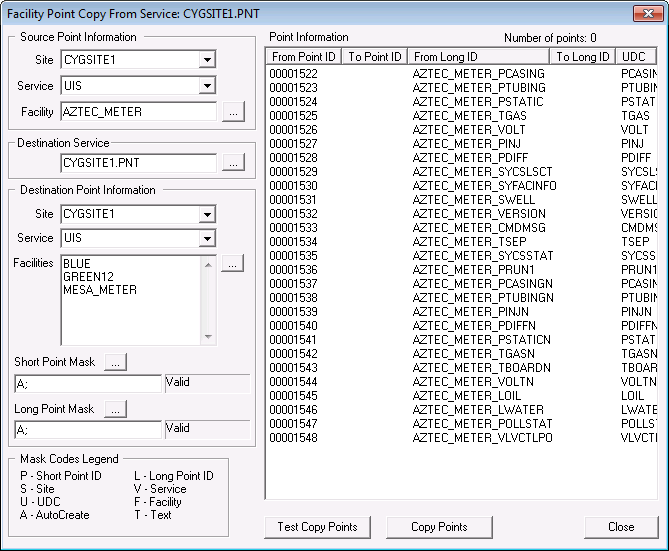Select the MESA_METER facility in list

[x=100, y=290]
